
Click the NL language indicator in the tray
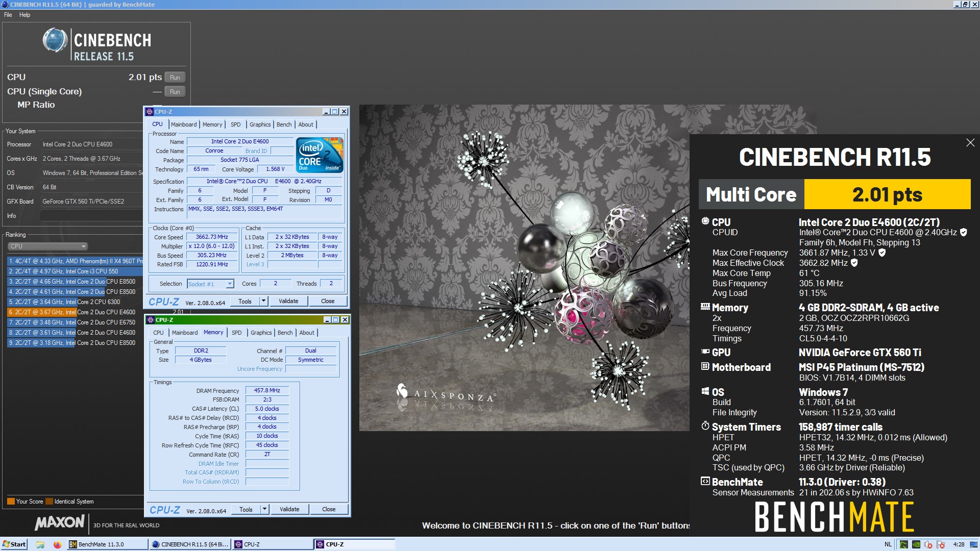point(888,544)
